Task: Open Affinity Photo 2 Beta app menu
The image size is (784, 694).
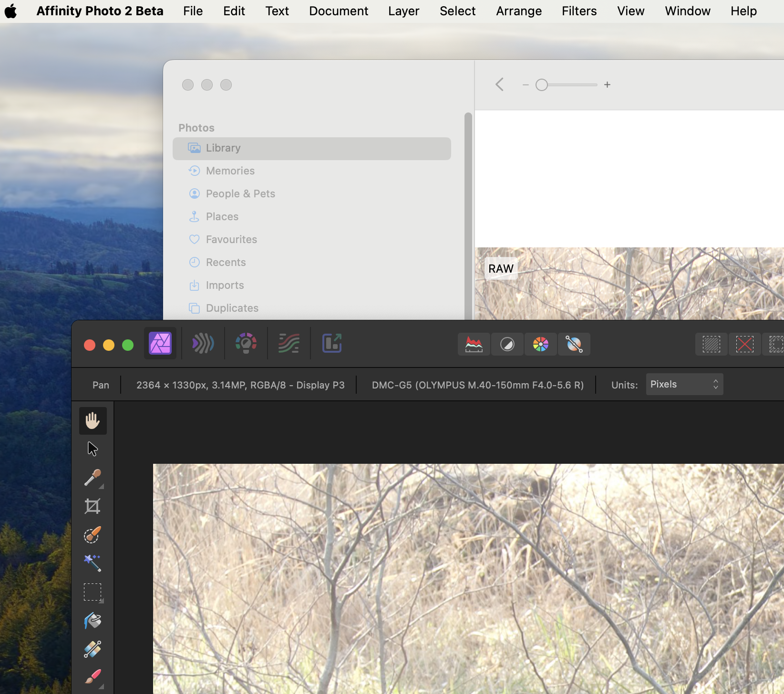Action: (x=100, y=11)
